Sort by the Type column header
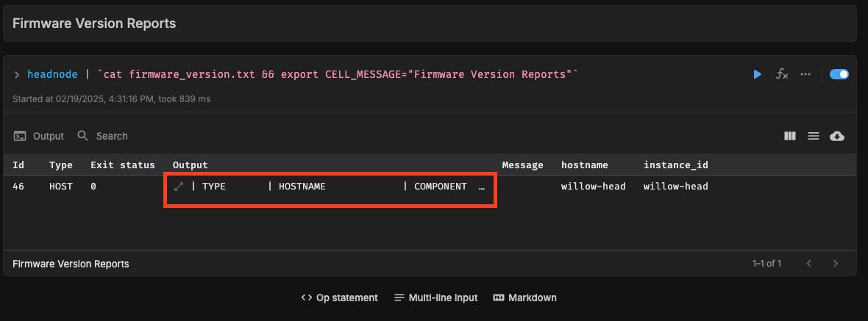 pyautogui.click(x=60, y=165)
